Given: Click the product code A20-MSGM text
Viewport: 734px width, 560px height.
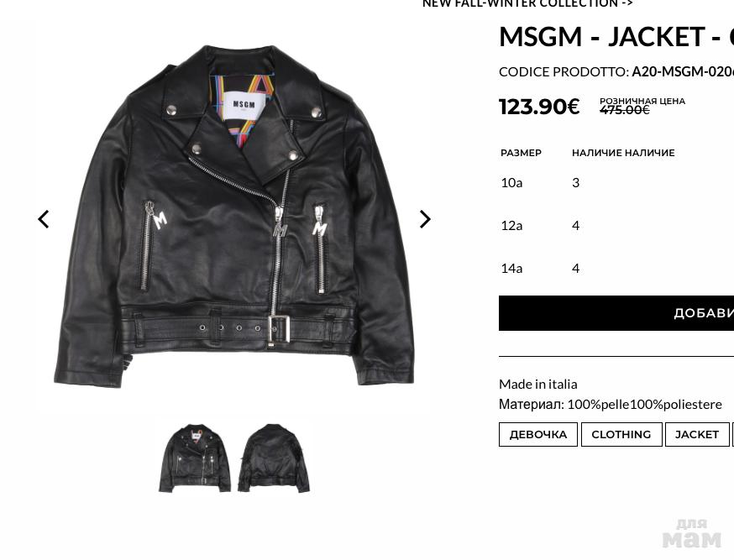Looking at the screenshot, I should coord(683,71).
